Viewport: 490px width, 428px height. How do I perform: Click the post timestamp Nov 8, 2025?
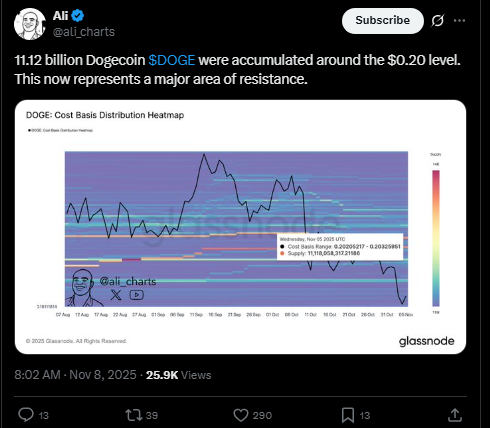pos(75,375)
